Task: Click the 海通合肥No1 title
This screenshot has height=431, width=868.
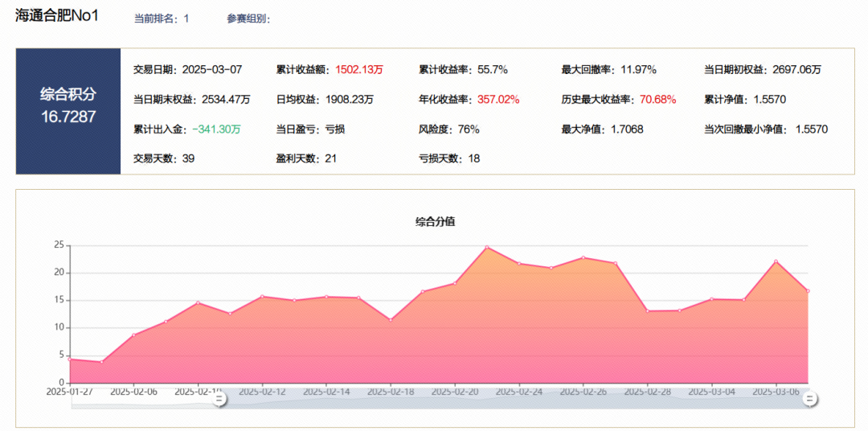Action: [x=57, y=16]
